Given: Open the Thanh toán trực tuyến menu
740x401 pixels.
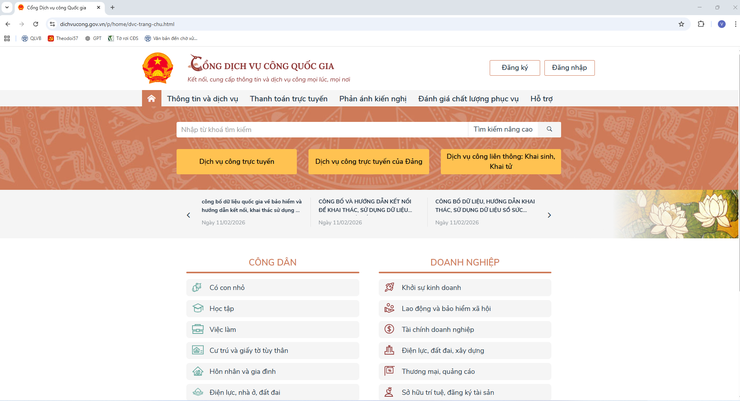Looking at the screenshot, I should click(x=288, y=99).
